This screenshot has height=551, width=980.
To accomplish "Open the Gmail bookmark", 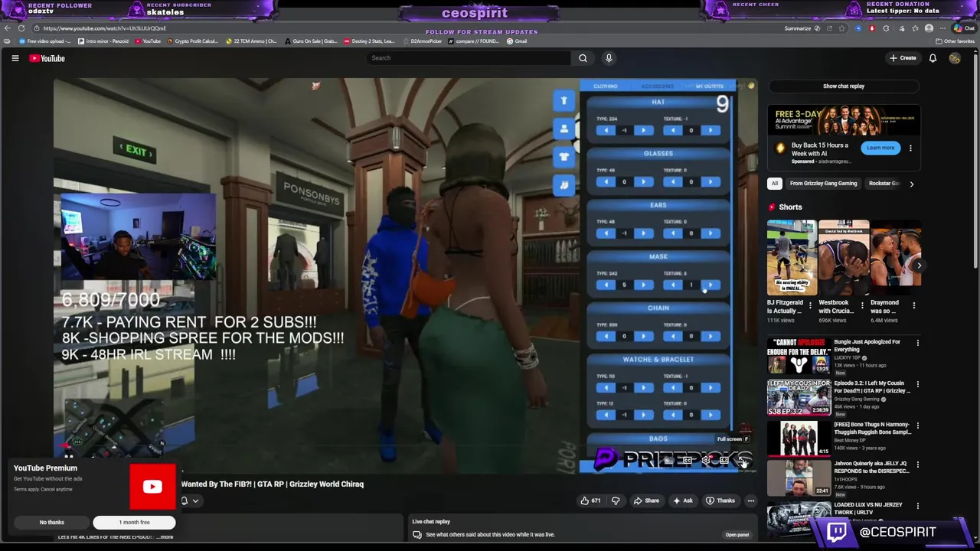I will 518,41.
